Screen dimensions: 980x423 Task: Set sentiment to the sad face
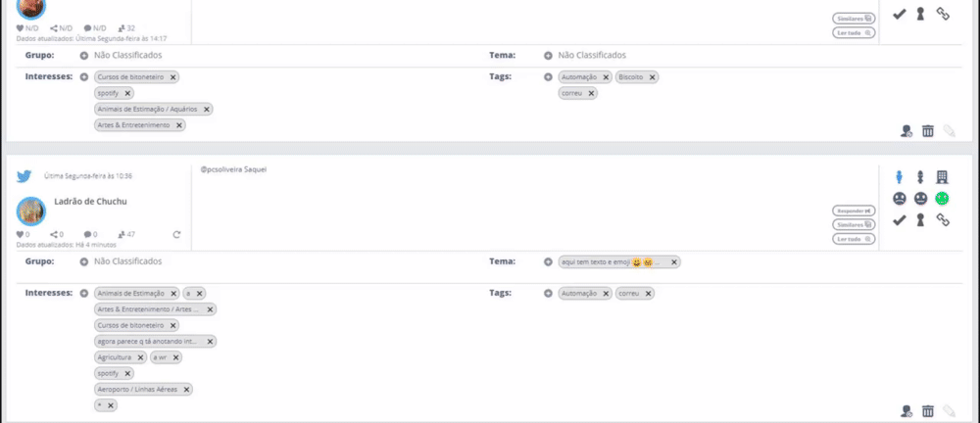click(x=899, y=199)
